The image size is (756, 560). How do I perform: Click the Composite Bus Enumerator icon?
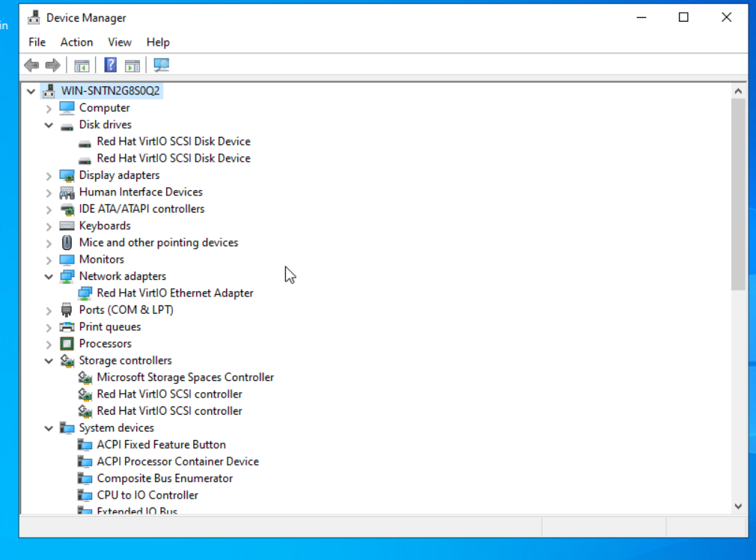pos(85,478)
